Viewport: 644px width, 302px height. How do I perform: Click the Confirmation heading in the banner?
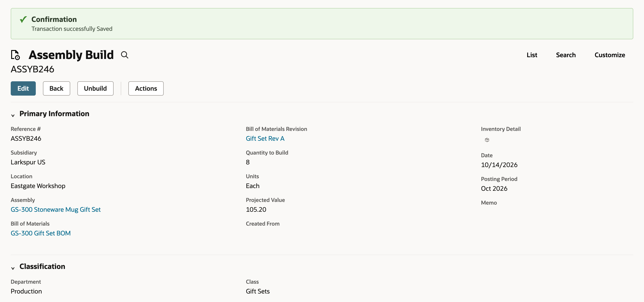point(54,19)
